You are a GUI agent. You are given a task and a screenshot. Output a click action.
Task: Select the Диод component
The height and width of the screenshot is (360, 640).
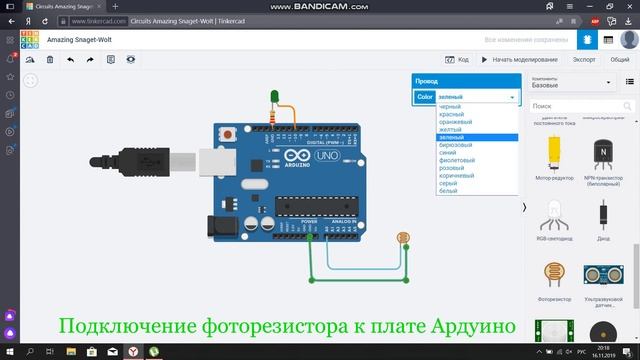(603, 220)
